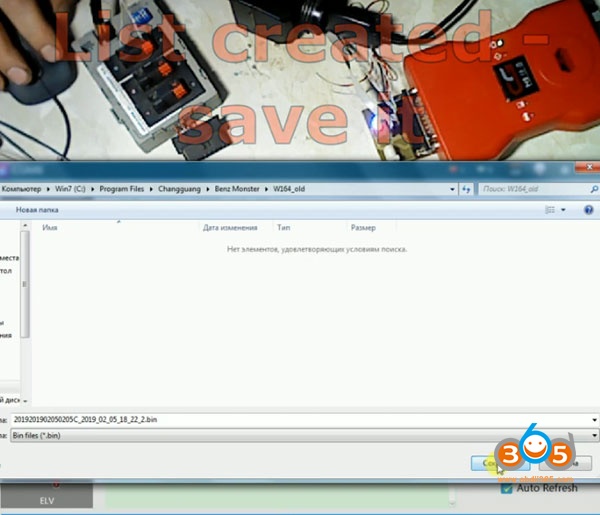Expand the arrow after Benz Monster breadcrumb
Screen dimensions: 600x515
(266, 189)
